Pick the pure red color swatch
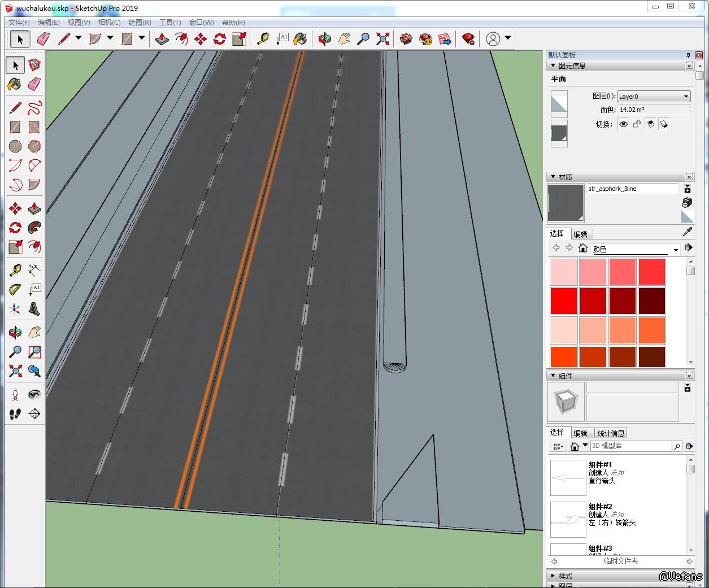 (x=563, y=300)
